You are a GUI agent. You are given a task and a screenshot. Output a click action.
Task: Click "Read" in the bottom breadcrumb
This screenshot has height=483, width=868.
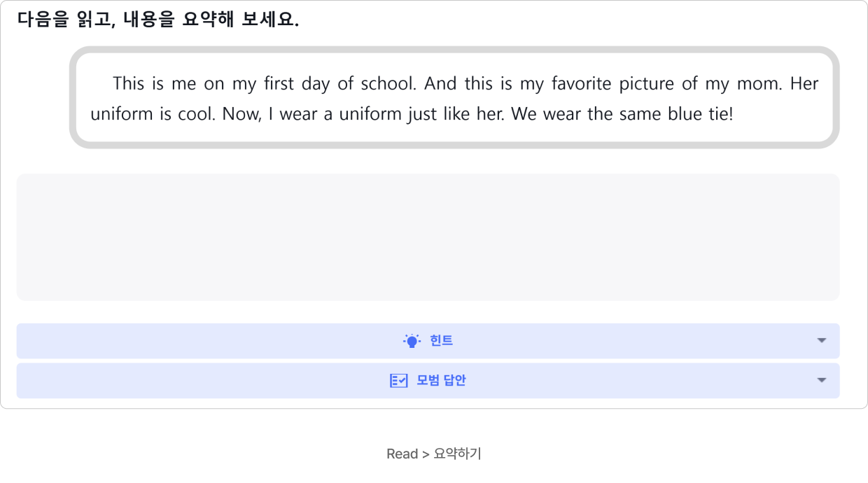pyautogui.click(x=402, y=454)
